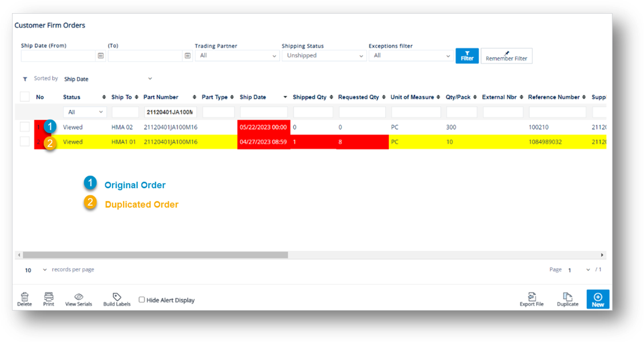Image resolution: width=644 pixels, height=342 pixels.
Task: Click the Ship Date (From) input field
Action: pos(59,55)
